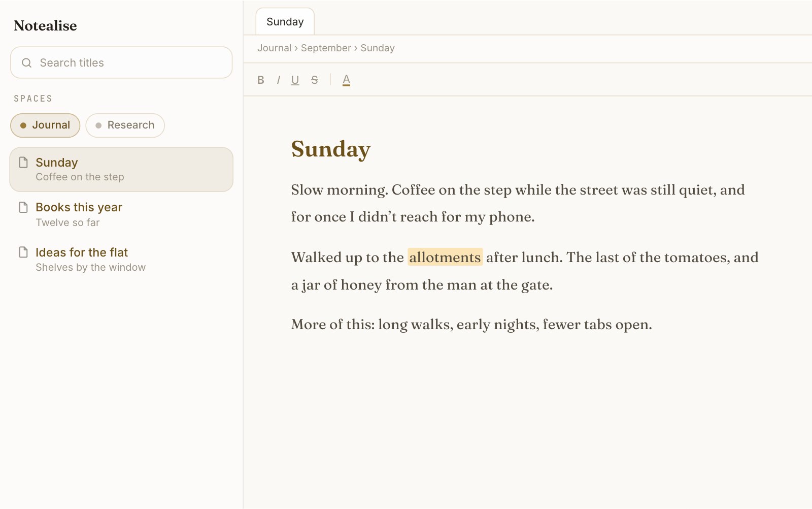Screen dimensions: 812x509
Task: Click the paragraph starting Slow morning
Action: (x=518, y=203)
